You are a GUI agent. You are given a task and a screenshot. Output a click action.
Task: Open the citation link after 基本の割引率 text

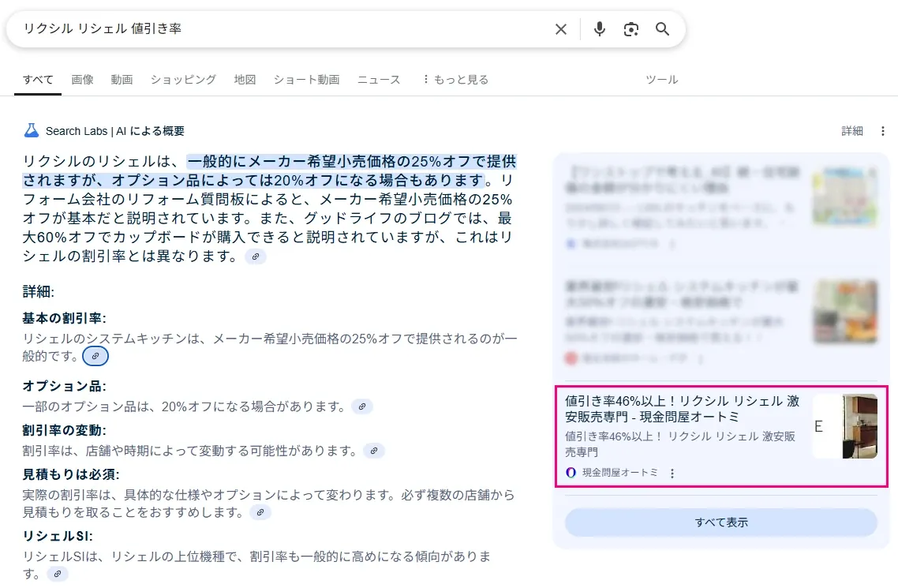(x=95, y=356)
